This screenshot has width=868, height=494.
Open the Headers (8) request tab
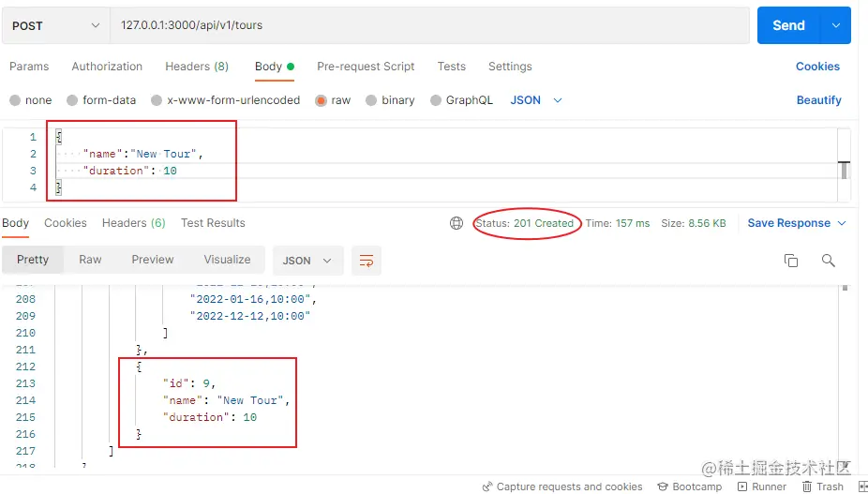click(x=197, y=67)
